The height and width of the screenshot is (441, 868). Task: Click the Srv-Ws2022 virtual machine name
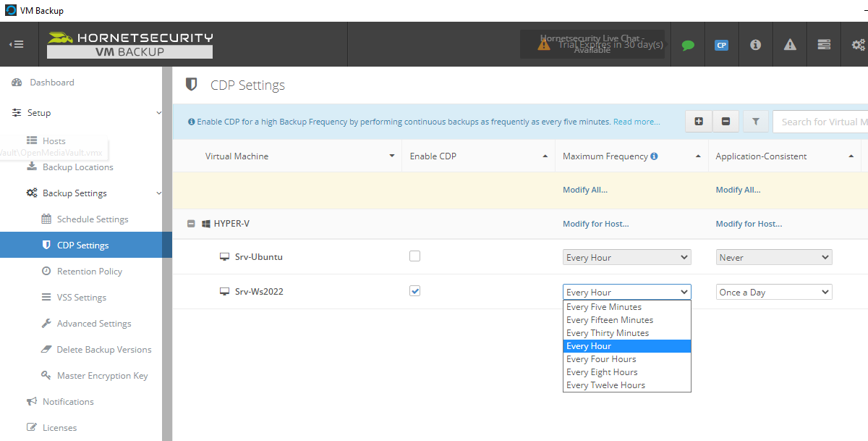coord(259,292)
